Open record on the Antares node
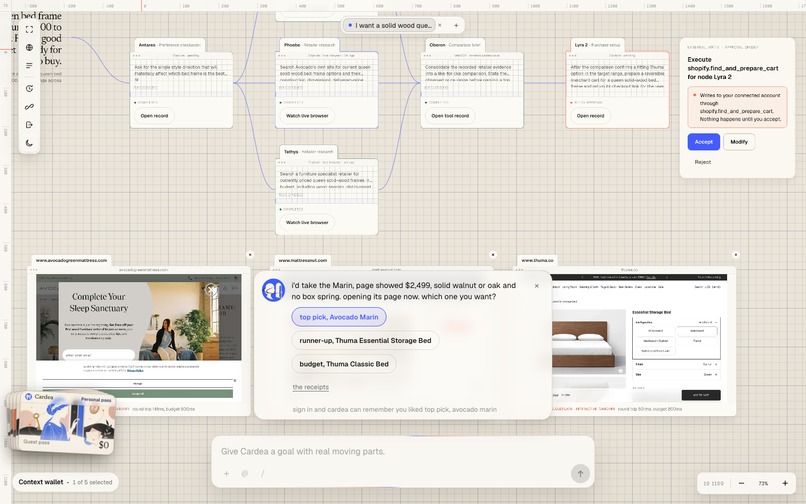 (154, 116)
